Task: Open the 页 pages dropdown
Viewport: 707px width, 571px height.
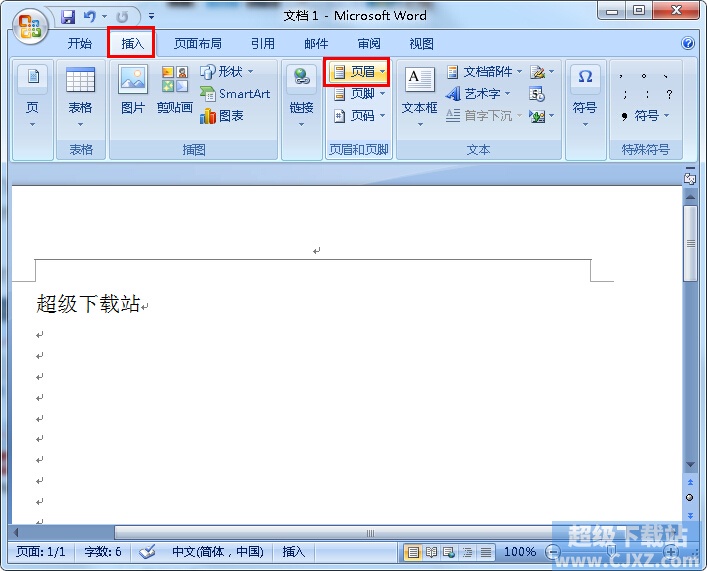Action: (x=32, y=97)
